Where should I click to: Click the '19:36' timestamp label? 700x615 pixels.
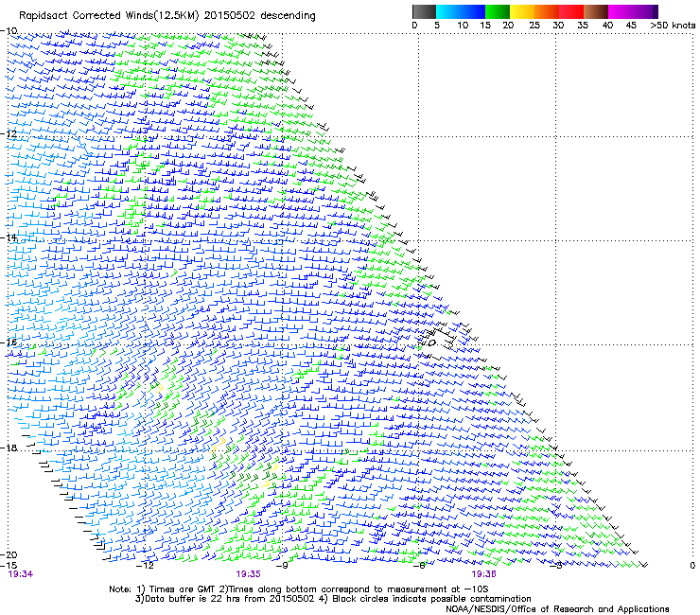(x=483, y=574)
